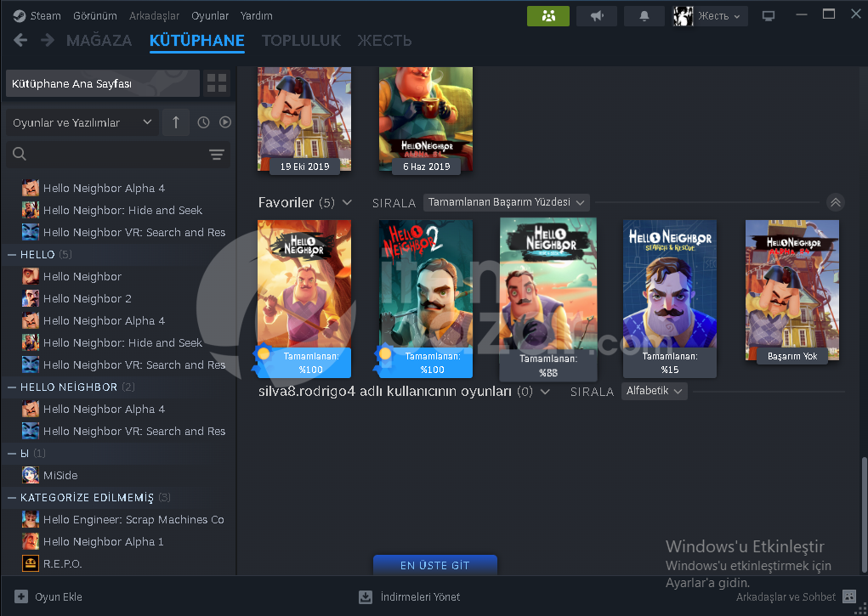Open Arkadaşlar menu
Screen dimensions: 868x616
click(154, 16)
